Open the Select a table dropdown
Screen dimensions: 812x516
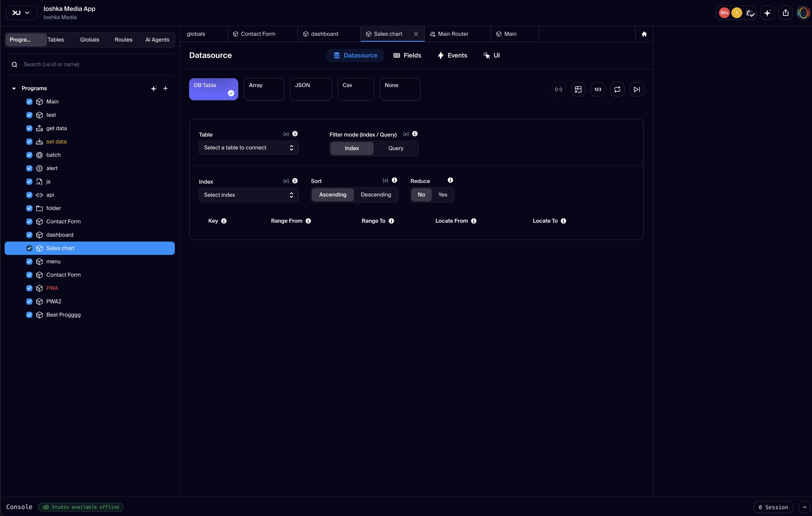249,148
